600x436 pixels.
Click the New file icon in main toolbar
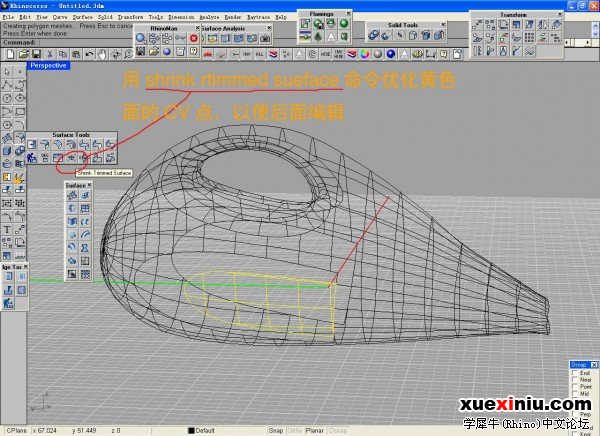click(10, 54)
